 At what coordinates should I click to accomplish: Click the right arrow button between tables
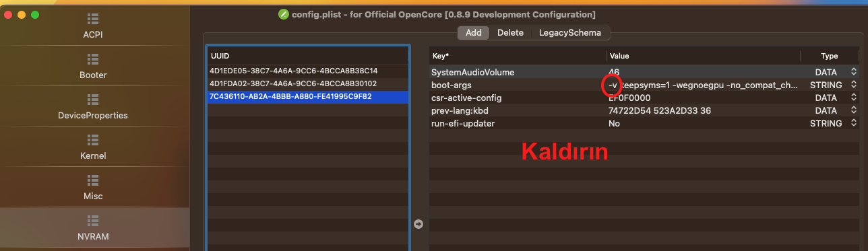(x=418, y=224)
